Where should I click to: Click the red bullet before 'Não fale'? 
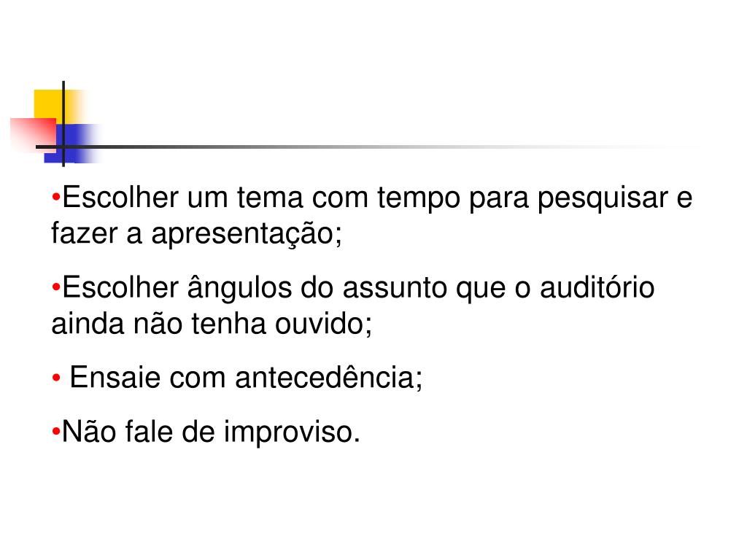(x=55, y=432)
